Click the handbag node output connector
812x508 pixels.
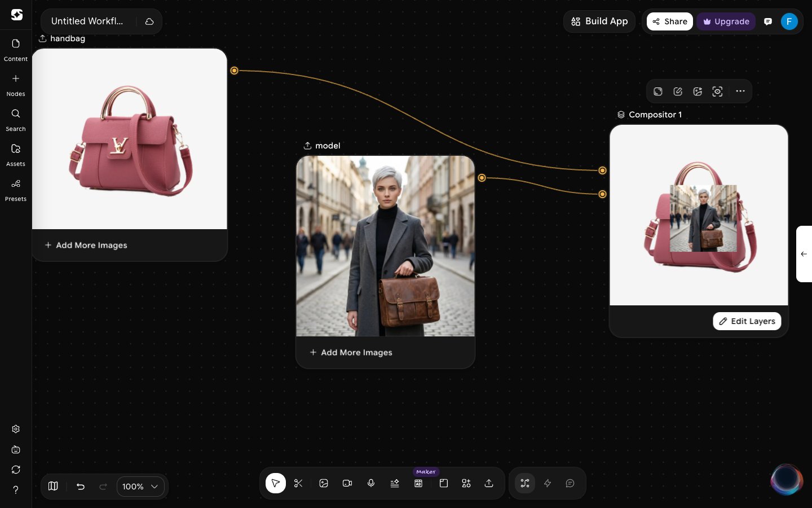(235, 71)
